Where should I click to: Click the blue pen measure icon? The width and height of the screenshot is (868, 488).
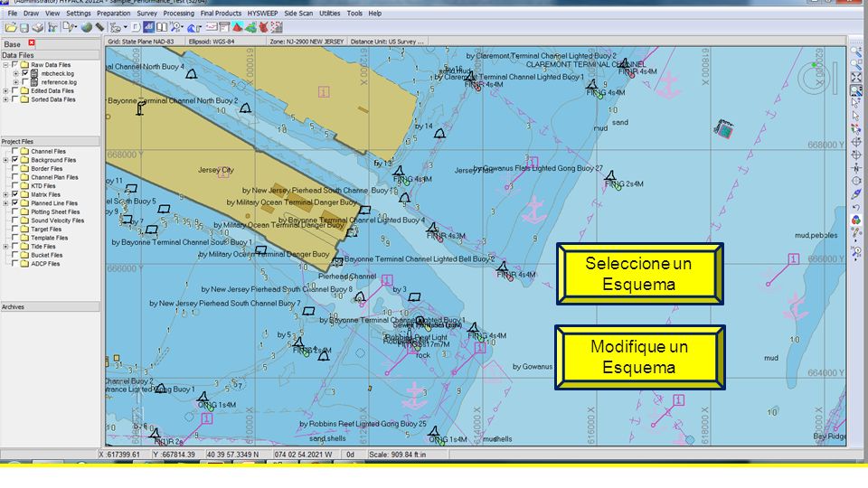(856, 194)
